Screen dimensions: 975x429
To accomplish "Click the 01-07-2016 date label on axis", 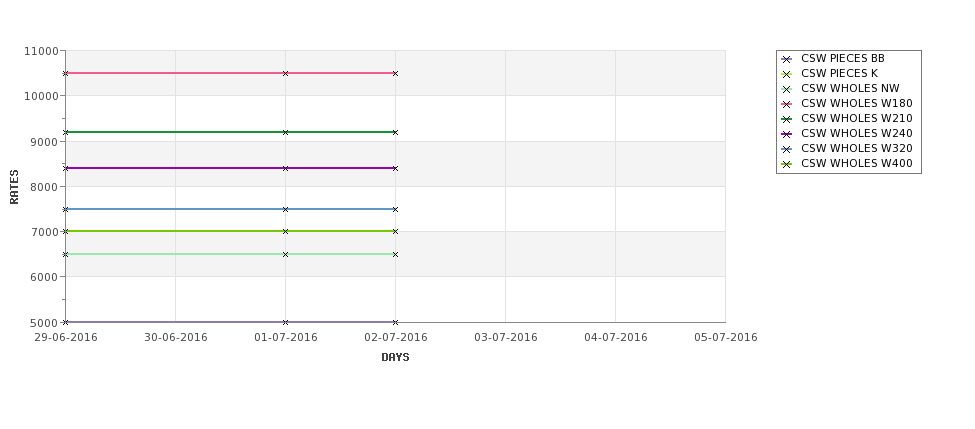I will click(x=285, y=338).
